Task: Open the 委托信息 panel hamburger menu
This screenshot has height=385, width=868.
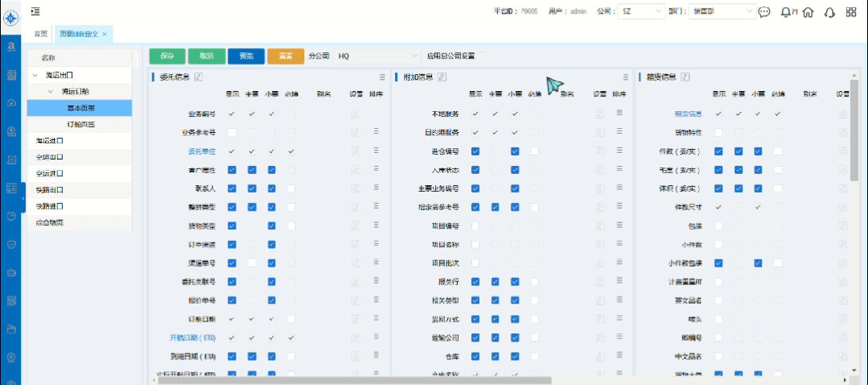Action: [382, 77]
